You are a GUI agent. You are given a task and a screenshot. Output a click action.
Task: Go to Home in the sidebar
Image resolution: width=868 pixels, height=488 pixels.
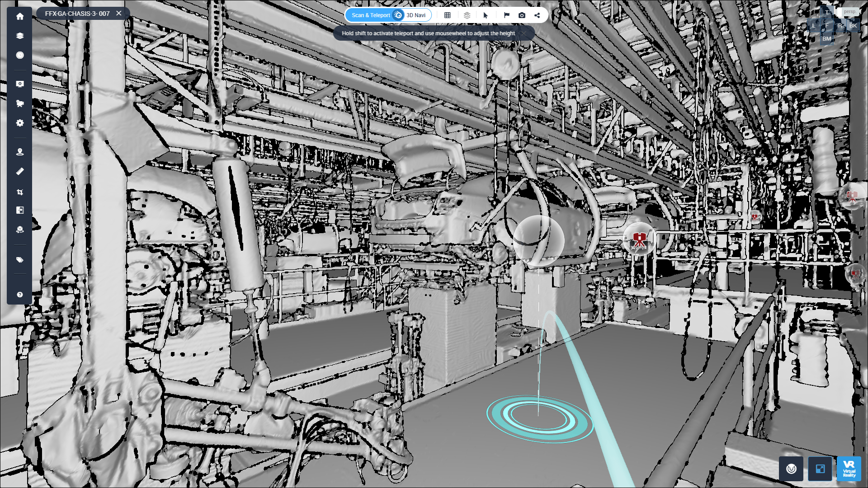tap(20, 16)
